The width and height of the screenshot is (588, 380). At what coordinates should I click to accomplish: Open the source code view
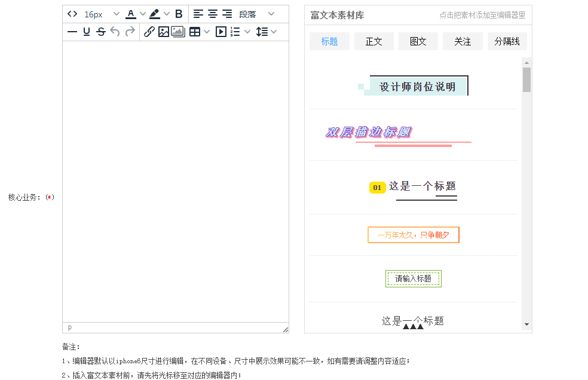pyautogui.click(x=72, y=14)
